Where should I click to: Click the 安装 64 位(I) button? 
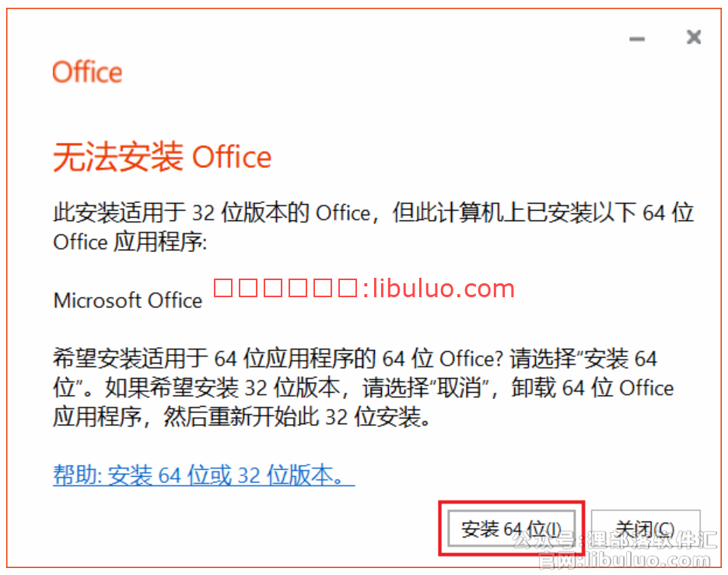511,528
